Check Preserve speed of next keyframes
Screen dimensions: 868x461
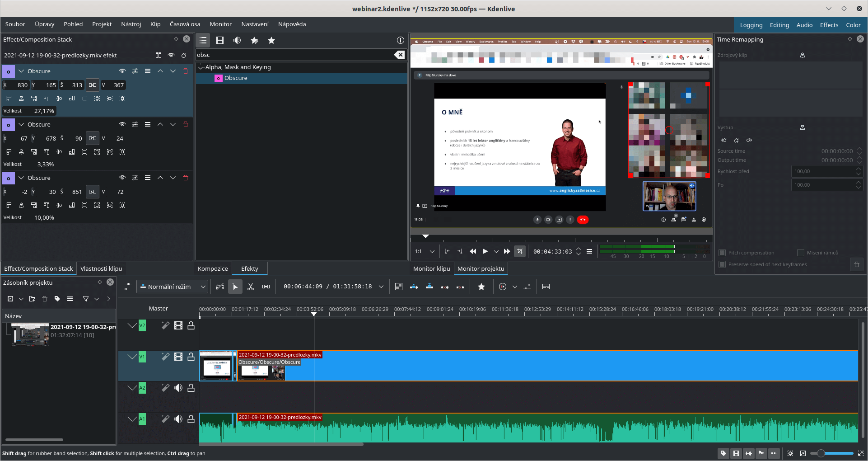[x=722, y=264]
